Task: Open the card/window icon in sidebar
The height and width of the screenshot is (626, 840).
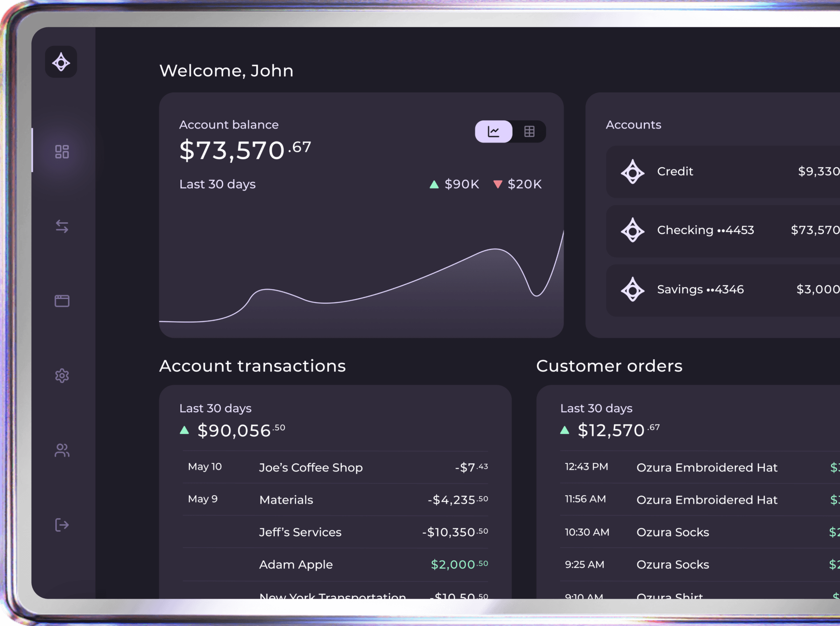Action: (62, 301)
